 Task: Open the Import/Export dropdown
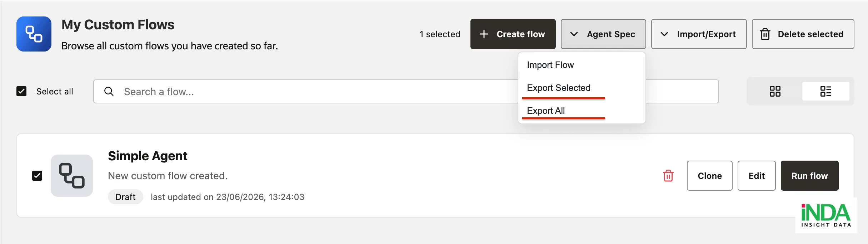(699, 34)
